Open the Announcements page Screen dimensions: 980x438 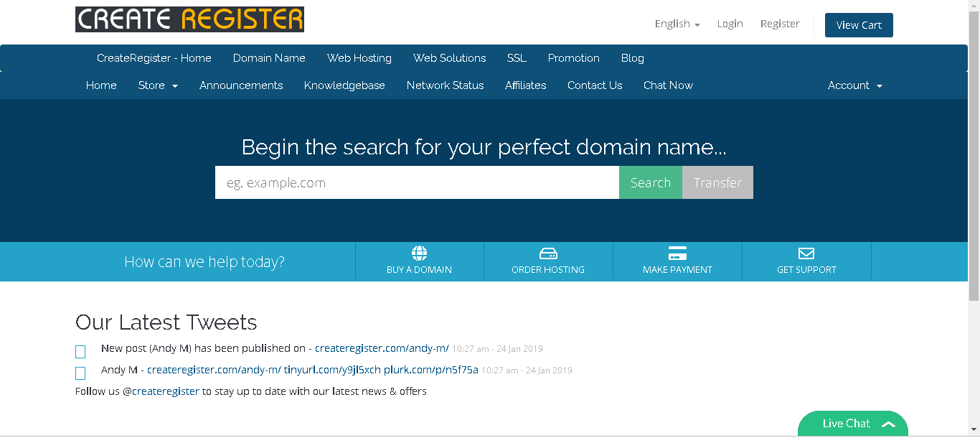coord(241,85)
